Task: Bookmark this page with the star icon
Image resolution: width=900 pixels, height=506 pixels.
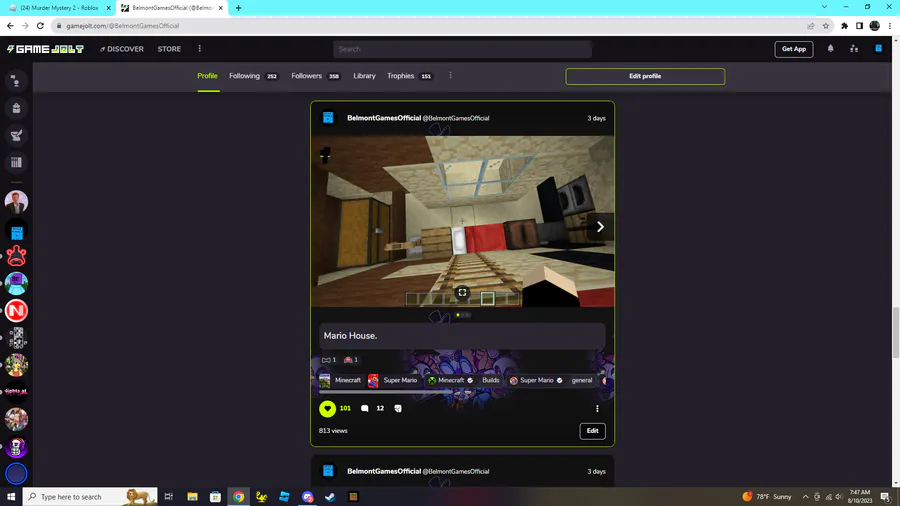Action: tap(826, 26)
